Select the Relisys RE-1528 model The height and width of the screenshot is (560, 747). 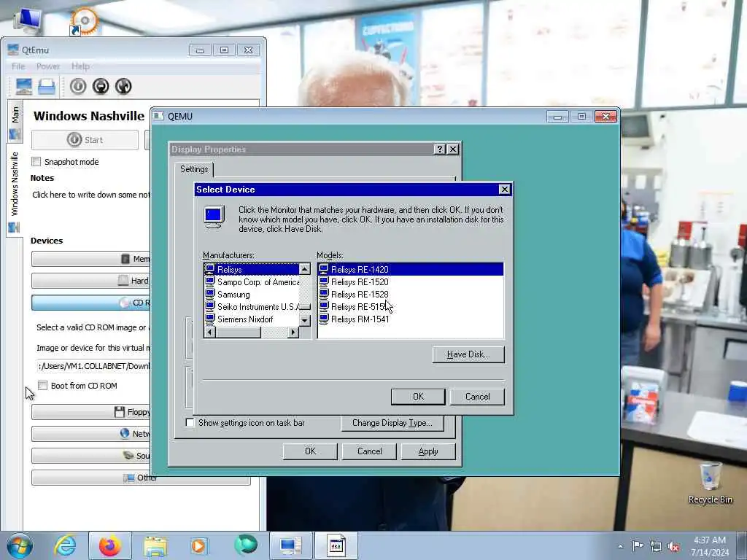[x=410, y=295]
